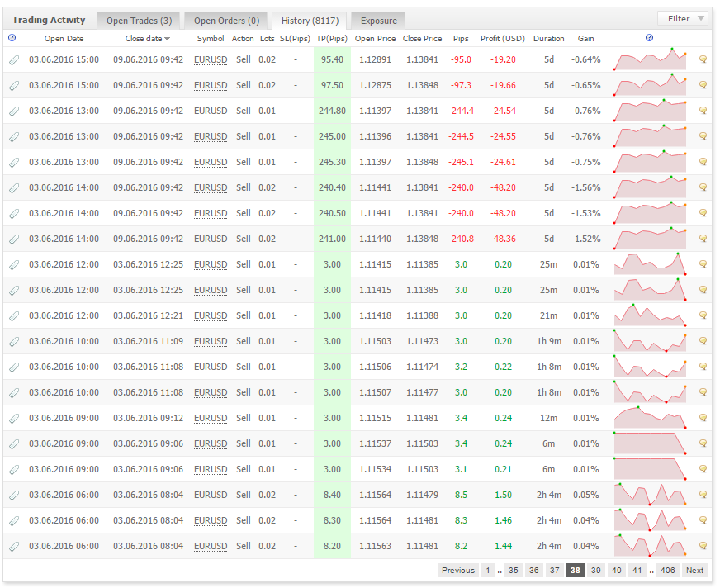Sort by the Open Date column header
Screen dimensions: 720x588
coord(64,39)
